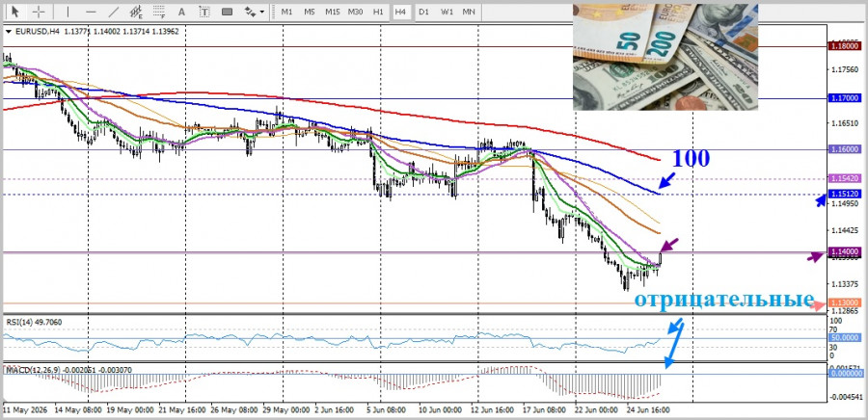868x420 pixels.
Task: Click the arrows/shapes objects icon
Action: tap(250, 12)
